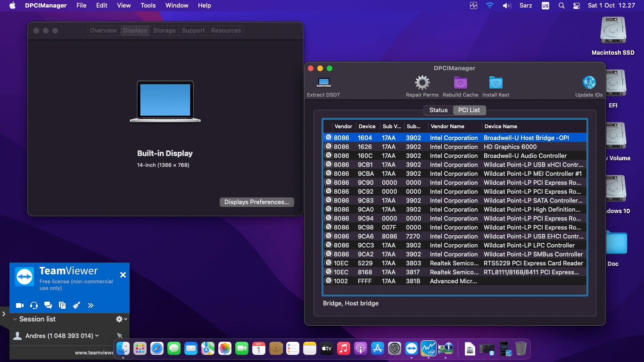Open the File menu
This screenshot has height=362, width=644.
(82, 6)
